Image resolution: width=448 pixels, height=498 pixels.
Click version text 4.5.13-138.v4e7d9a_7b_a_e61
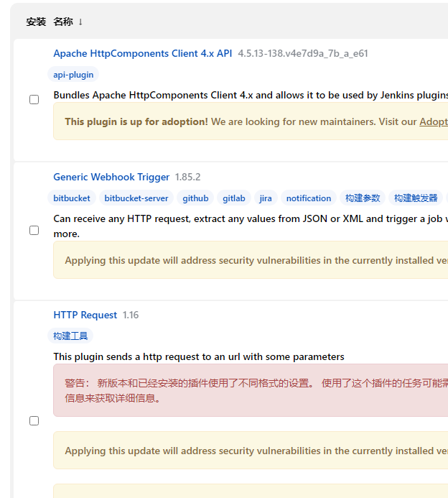point(303,53)
